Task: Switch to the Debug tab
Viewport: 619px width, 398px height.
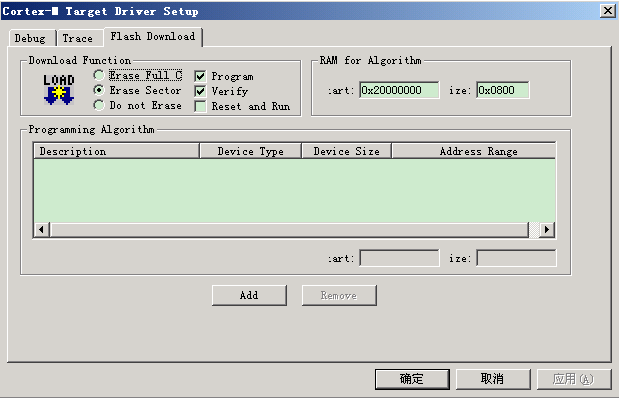Action: 31,38
